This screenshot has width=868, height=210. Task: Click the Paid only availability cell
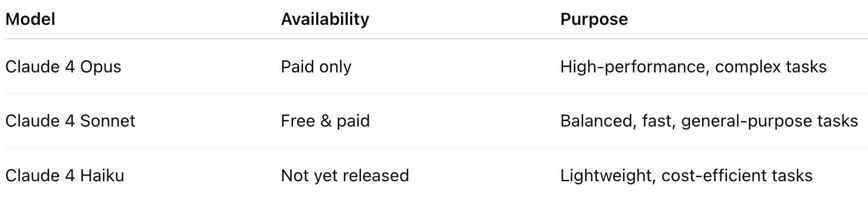[x=316, y=67]
